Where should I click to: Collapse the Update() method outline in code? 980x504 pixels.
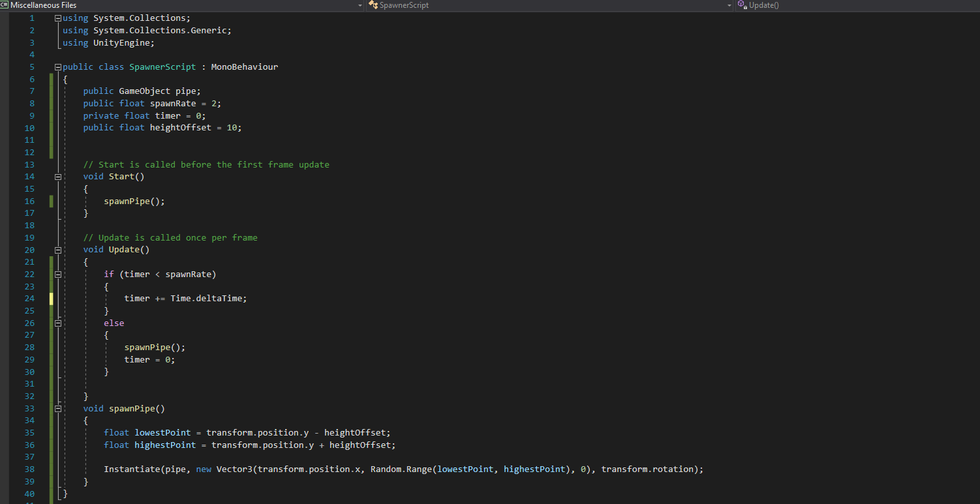(58, 250)
